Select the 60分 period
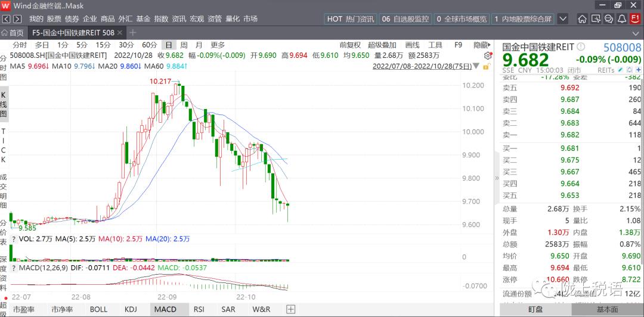Screen dimensions: 644x317 pyautogui.click(x=150, y=45)
